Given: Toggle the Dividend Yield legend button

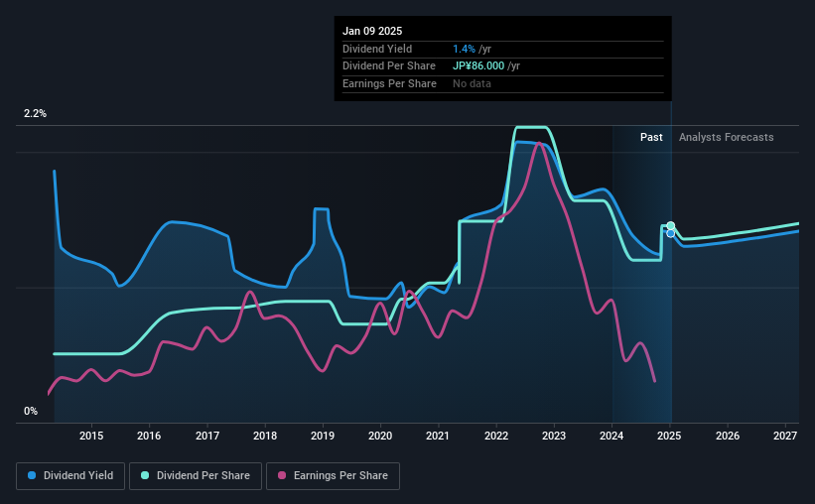Looking at the screenshot, I should (x=70, y=476).
